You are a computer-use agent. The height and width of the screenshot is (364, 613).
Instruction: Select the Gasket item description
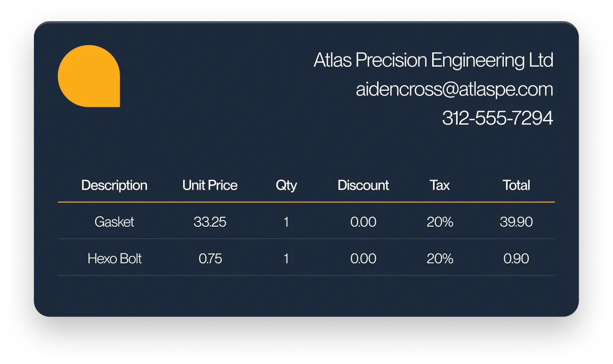pyautogui.click(x=114, y=222)
